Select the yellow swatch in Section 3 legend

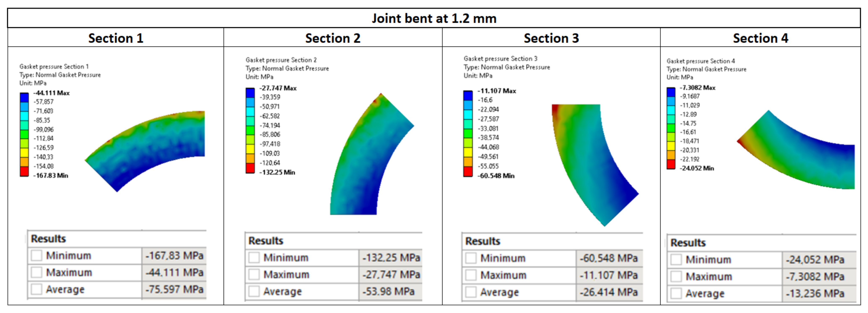click(x=468, y=152)
